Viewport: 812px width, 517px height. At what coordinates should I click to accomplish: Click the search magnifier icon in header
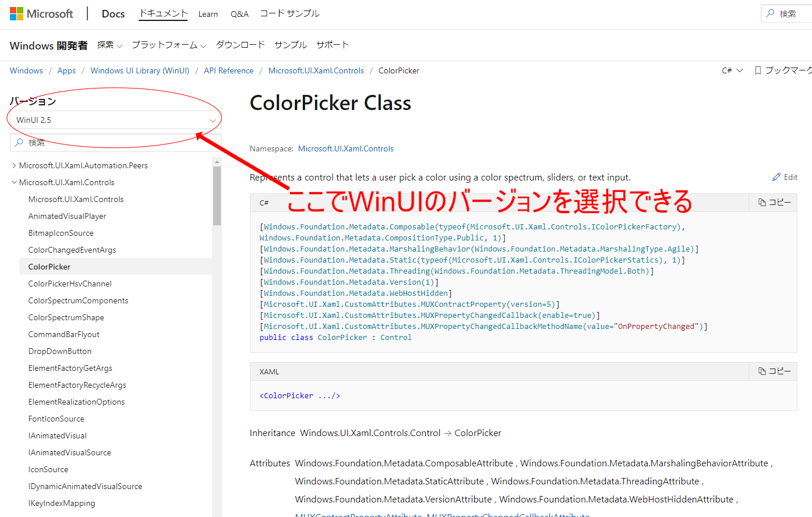pyautogui.click(x=771, y=13)
